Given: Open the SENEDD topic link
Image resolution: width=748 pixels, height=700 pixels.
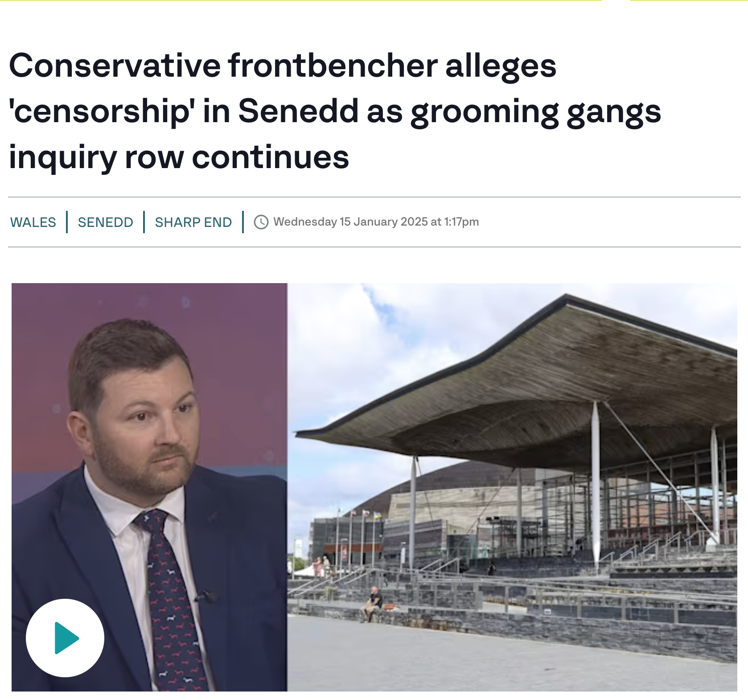Looking at the screenshot, I should point(106,222).
